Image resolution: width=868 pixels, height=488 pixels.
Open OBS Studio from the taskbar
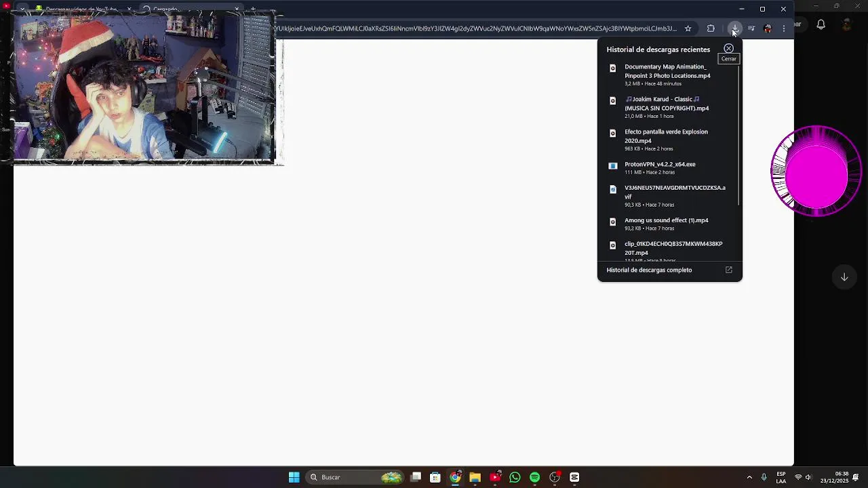pos(555,477)
